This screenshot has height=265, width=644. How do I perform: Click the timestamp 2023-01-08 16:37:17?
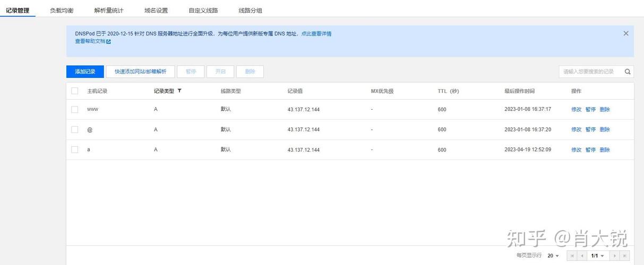[x=528, y=109]
